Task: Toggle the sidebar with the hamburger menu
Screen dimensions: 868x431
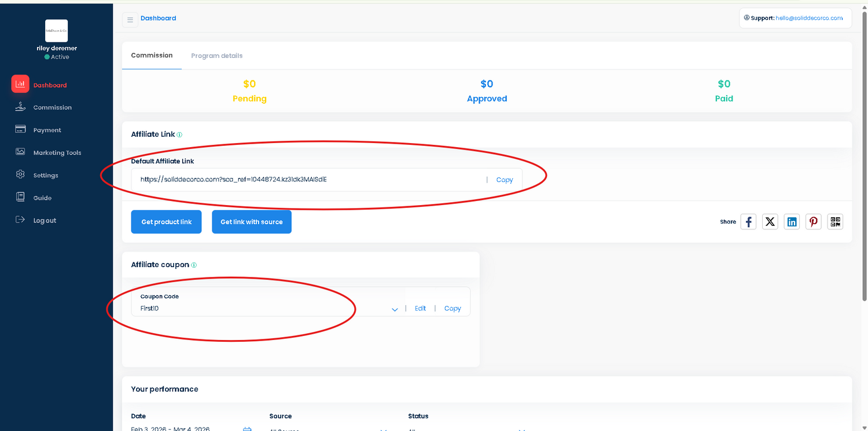Action: [130, 19]
